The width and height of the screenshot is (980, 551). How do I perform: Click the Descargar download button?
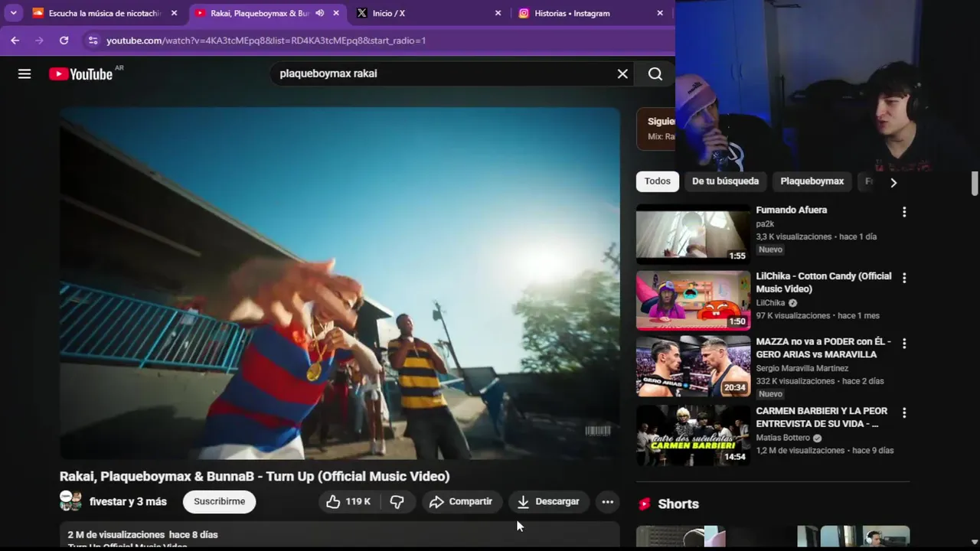pos(549,502)
